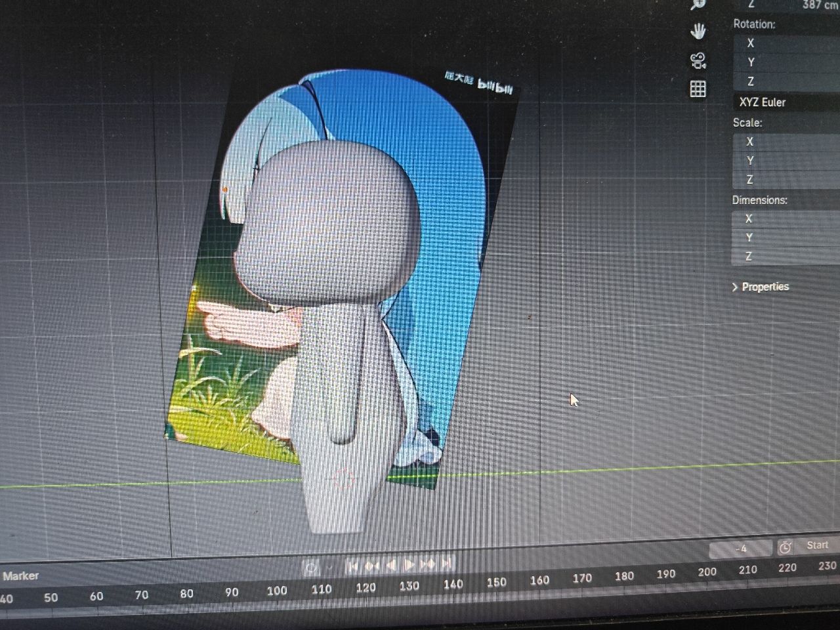Image resolution: width=840 pixels, height=630 pixels.
Task: Click the zoom view magnifier icon
Action: [698, 4]
